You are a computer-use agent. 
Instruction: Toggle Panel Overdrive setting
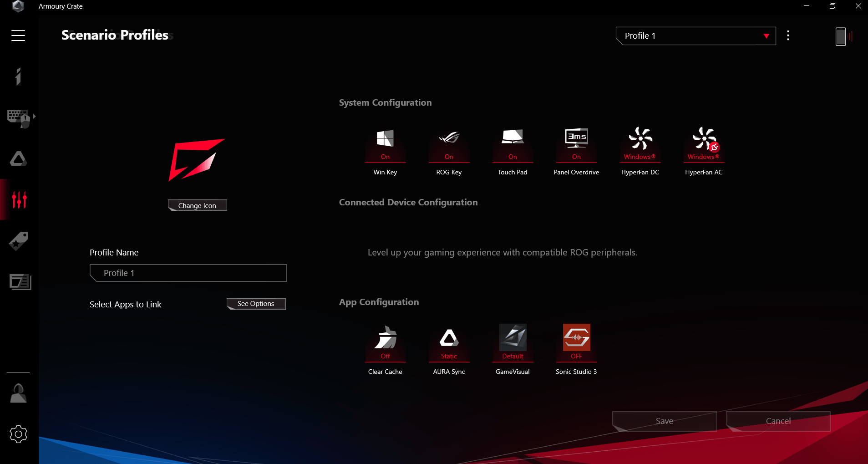tap(576, 144)
